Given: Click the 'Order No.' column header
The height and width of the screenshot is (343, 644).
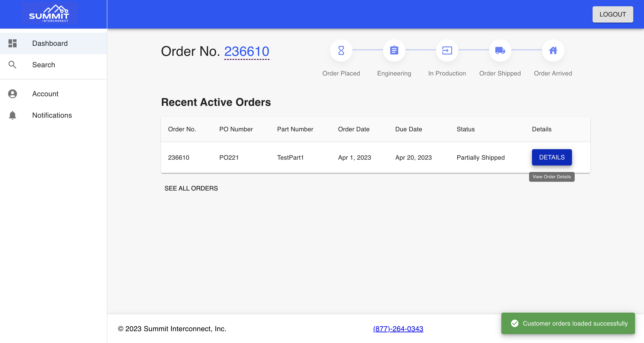Looking at the screenshot, I should pos(182,129).
